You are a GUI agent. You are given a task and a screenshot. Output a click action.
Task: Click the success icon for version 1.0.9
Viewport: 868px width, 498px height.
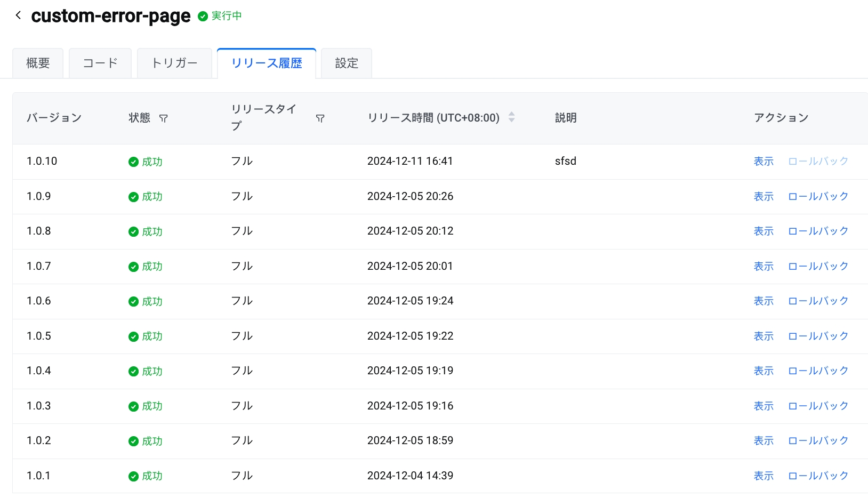coord(133,197)
